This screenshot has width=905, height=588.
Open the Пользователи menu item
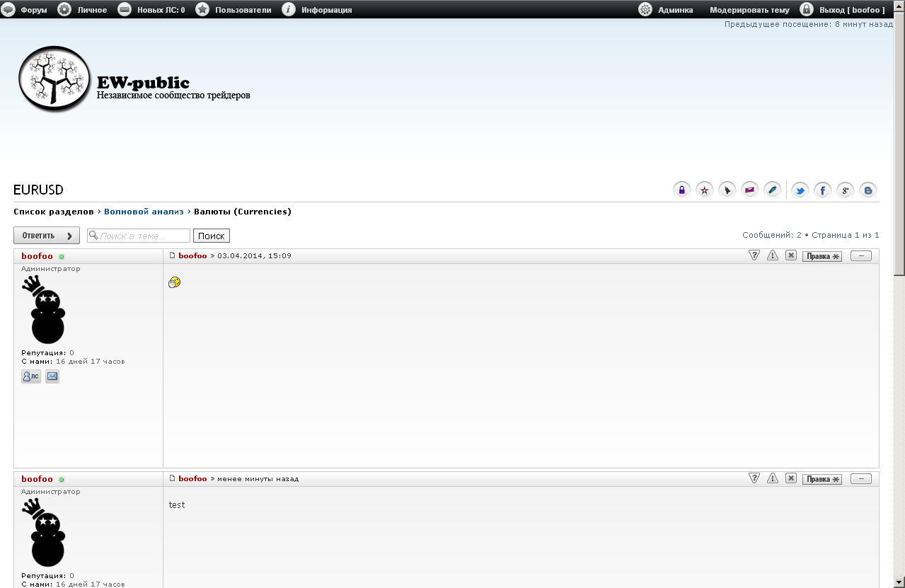pos(243,10)
